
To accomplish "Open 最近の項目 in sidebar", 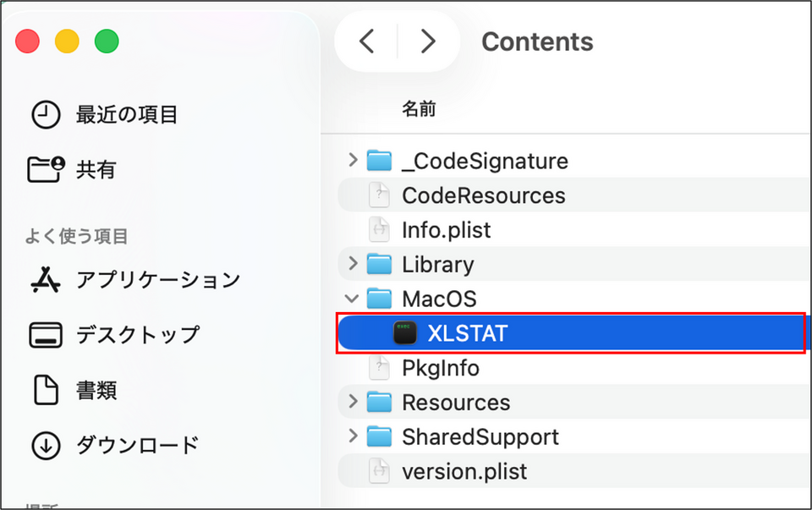I will coord(127,114).
